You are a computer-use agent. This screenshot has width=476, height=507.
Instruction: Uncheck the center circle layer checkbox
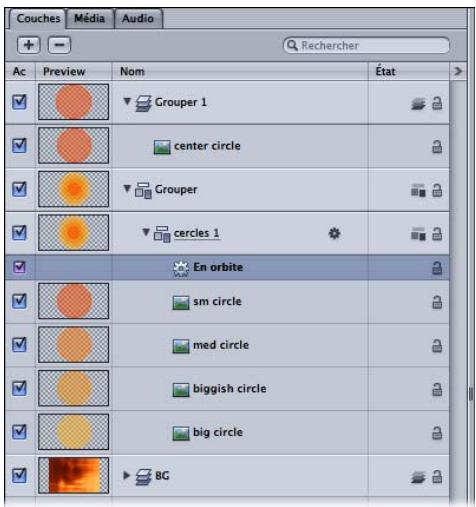click(x=19, y=145)
